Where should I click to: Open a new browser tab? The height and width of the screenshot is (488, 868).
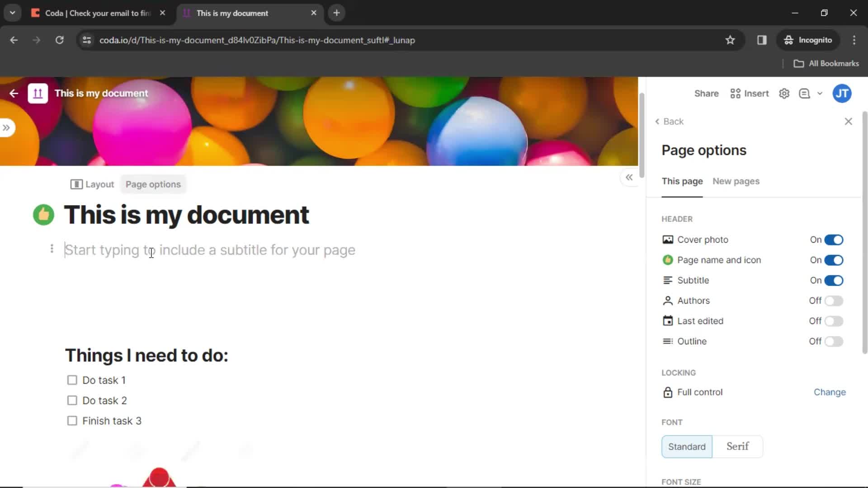pos(336,13)
